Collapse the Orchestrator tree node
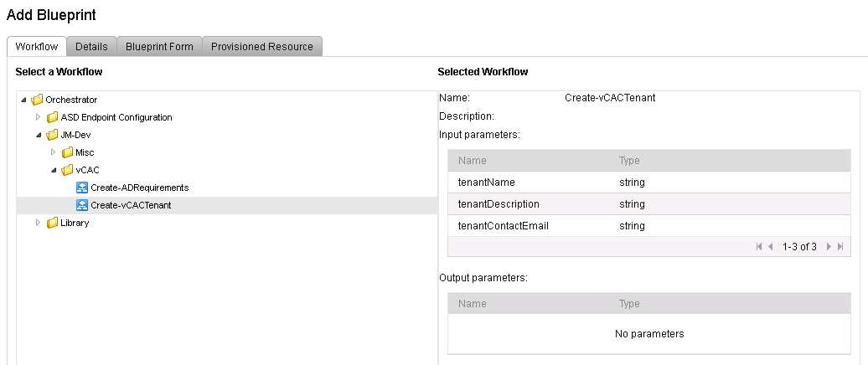The width and height of the screenshot is (868, 365). click(x=23, y=100)
